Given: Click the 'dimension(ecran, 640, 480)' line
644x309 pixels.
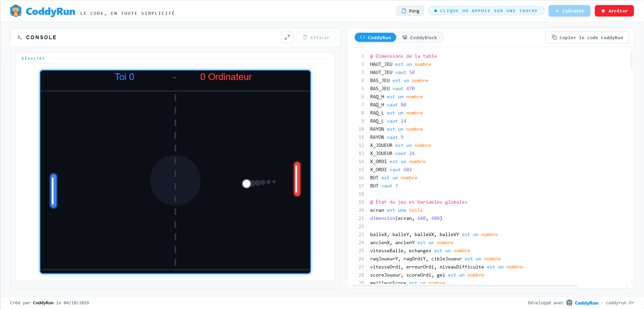Looking at the screenshot, I should [x=406, y=218].
